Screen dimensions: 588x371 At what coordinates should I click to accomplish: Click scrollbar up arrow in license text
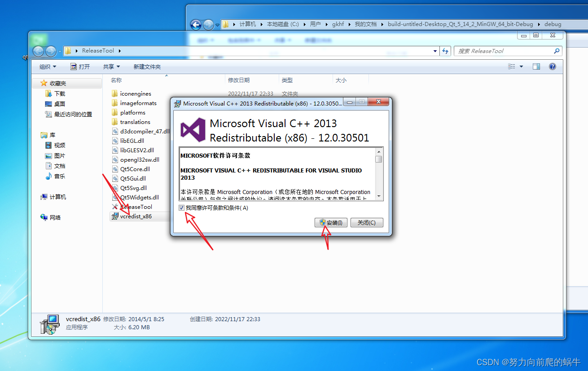[x=379, y=151]
